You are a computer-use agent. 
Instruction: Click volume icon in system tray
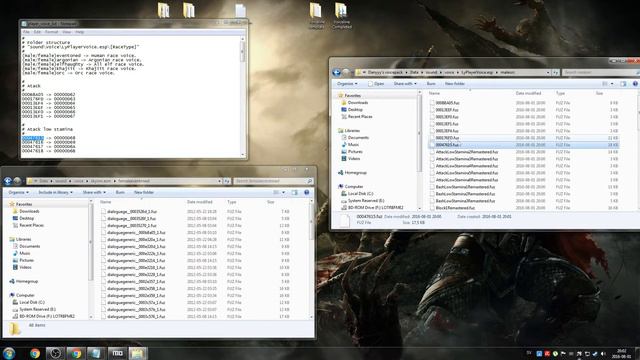tap(603, 353)
